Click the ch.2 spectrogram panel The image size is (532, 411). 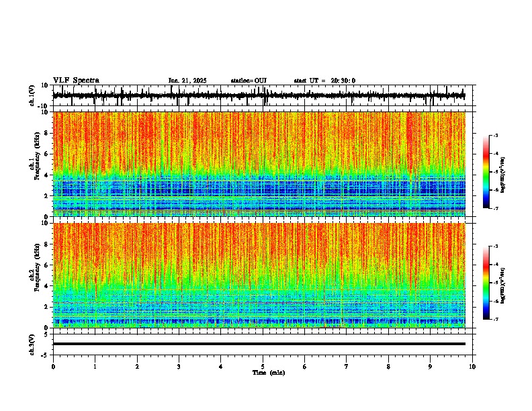coord(259,275)
